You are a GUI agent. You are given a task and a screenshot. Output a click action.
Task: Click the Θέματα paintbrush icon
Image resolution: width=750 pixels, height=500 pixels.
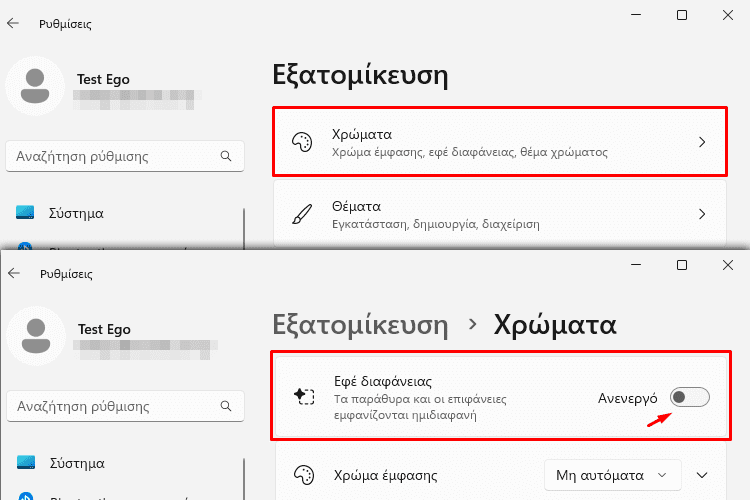tap(302, 214)
